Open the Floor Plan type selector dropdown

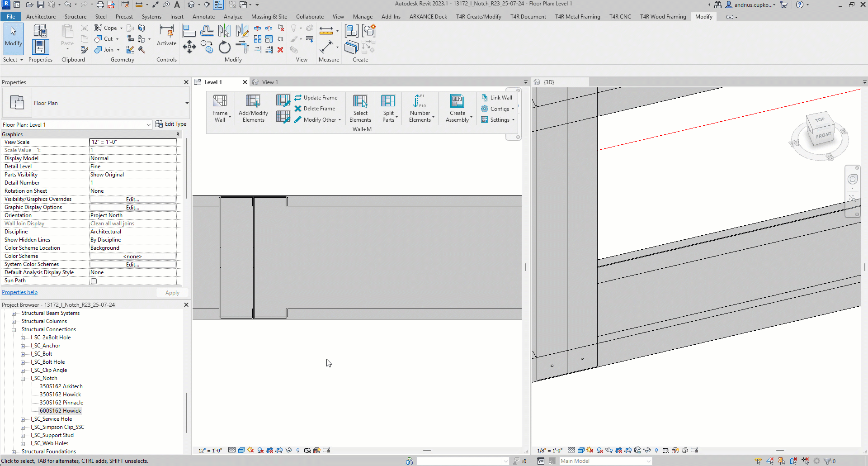coord(187,103)
